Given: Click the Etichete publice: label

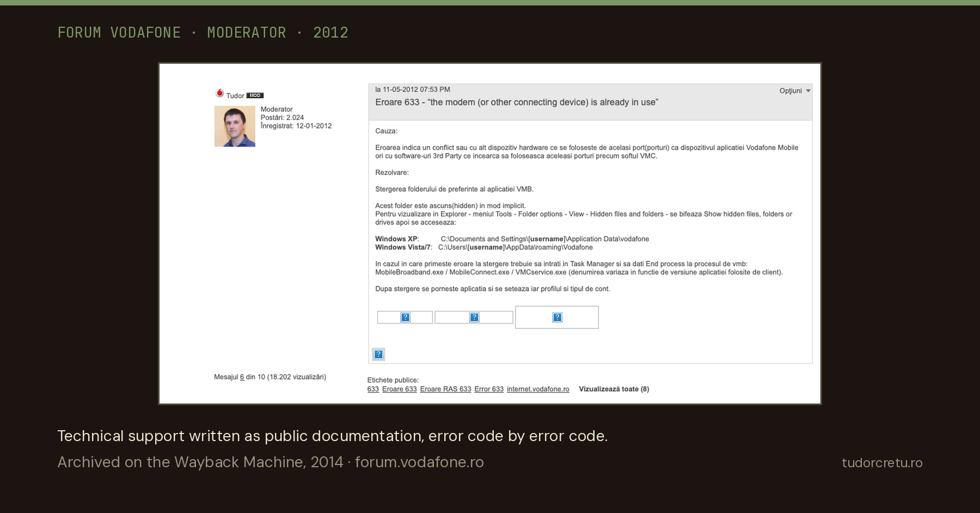Looking at the screenshot, I should (393, 380).
